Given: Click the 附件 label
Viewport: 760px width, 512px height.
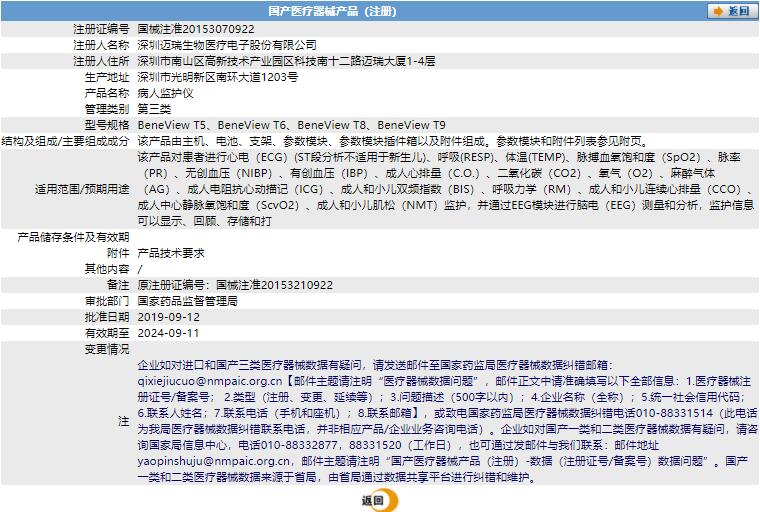Looking at the screenshot, I should tap(118, 253).
